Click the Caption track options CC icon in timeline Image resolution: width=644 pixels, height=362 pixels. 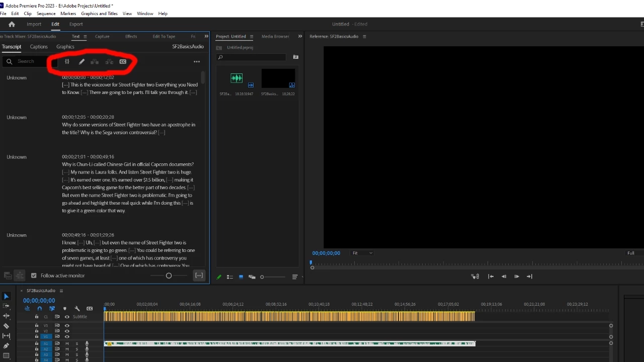pyautogui.click(x=90, y=309)
